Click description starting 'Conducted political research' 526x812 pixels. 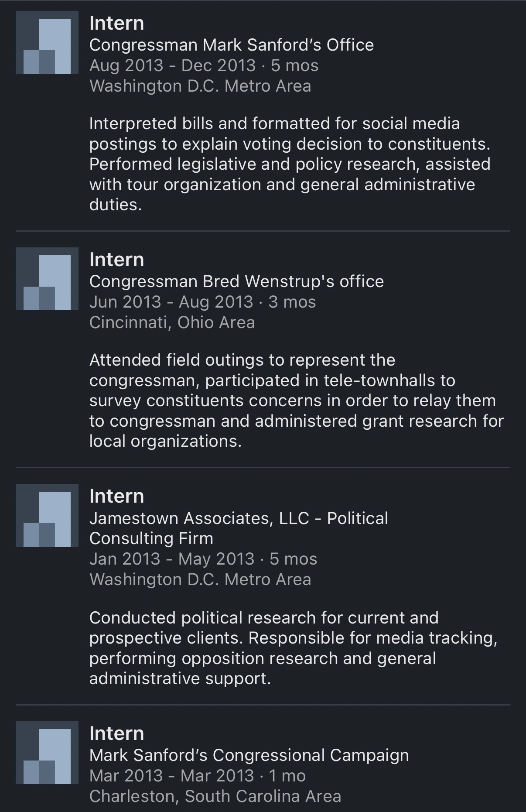click(x=293, y=648)
